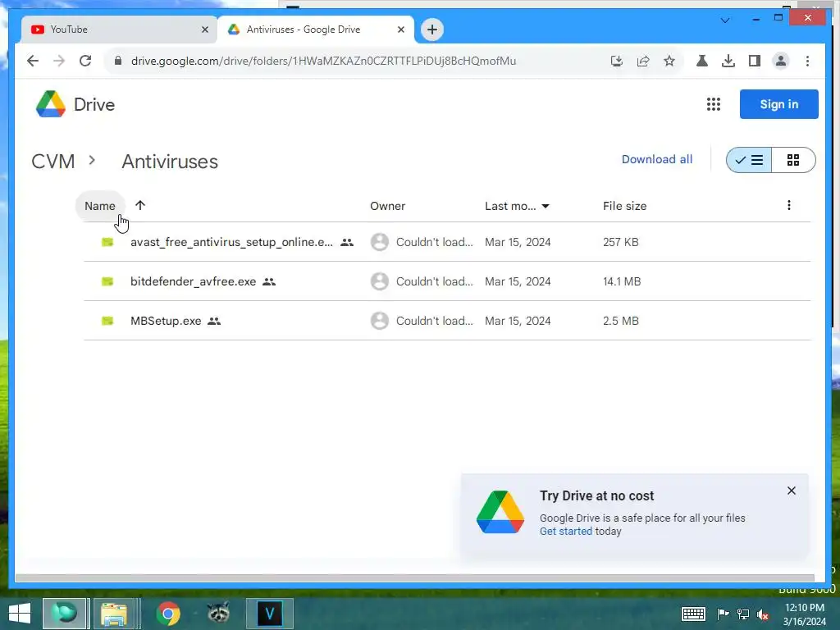Click Download all
The image size is (840, 630).
[x=657, y=159]
